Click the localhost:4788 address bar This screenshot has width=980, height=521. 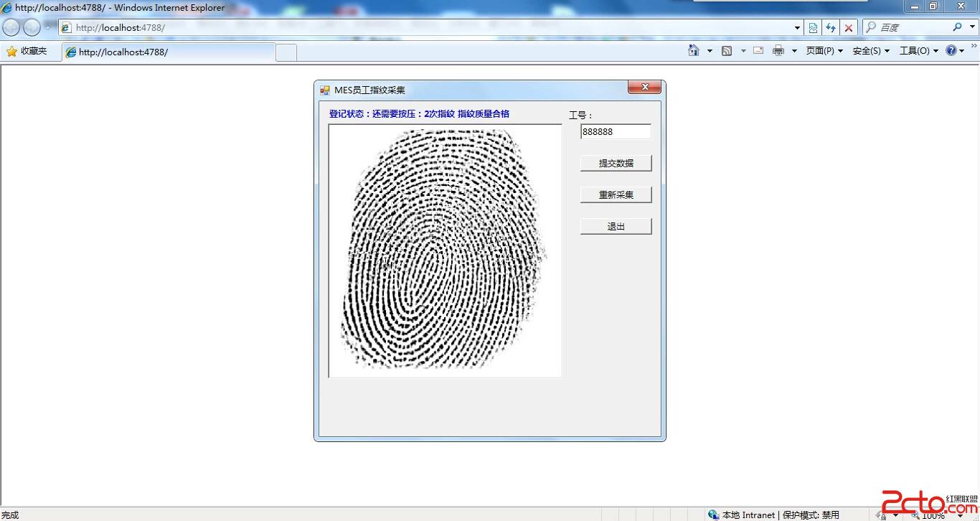pos(430,27)
